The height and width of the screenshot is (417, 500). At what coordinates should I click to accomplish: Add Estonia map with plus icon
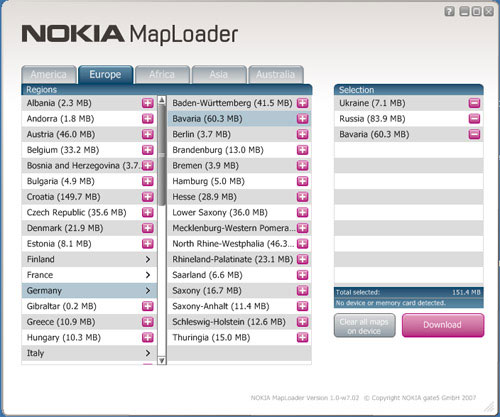pyautogui.click(x=148, y=244)
